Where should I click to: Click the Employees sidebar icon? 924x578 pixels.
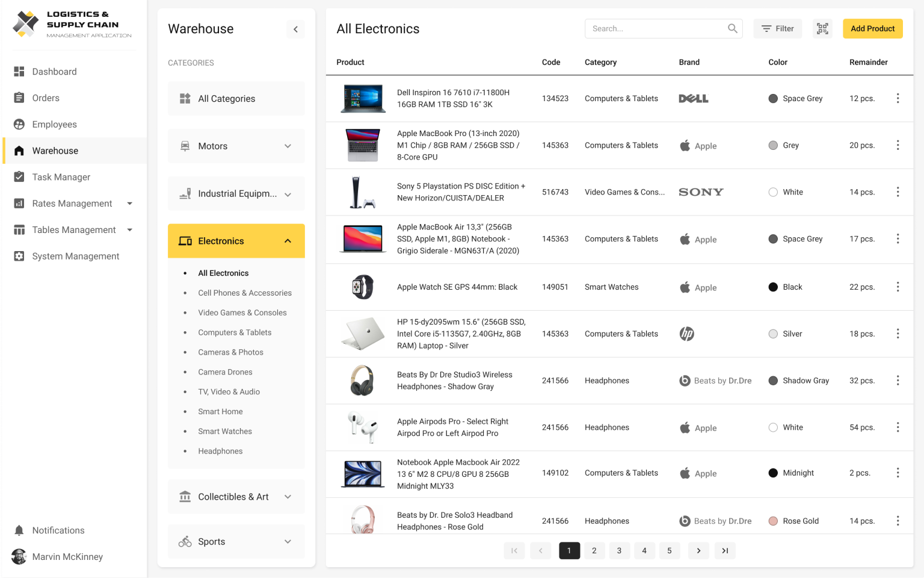coord(19,124)
